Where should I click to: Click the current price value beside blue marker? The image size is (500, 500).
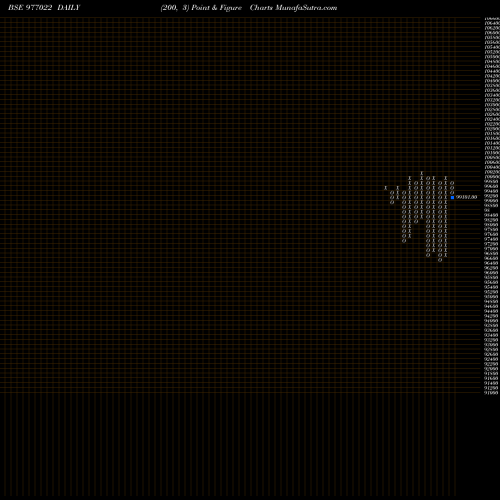pos(466,197)
